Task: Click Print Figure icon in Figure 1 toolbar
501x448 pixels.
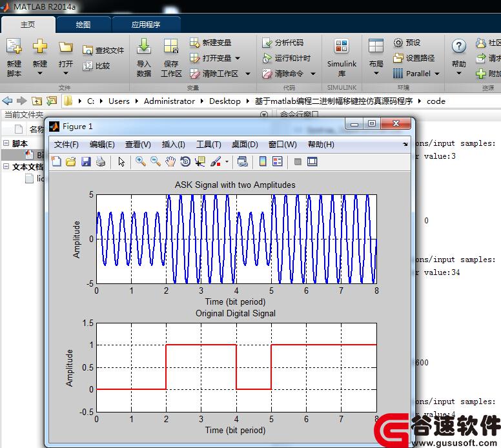Action: 101,161
